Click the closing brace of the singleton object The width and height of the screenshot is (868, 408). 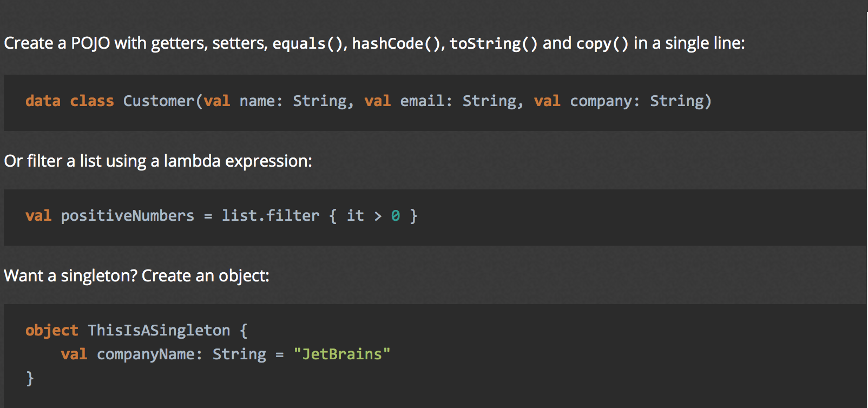click(x=30, y=378)
